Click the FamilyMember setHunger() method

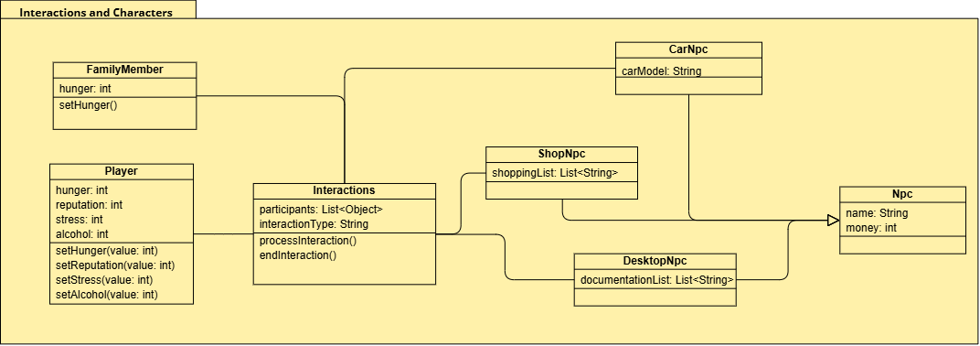(88, 104)
